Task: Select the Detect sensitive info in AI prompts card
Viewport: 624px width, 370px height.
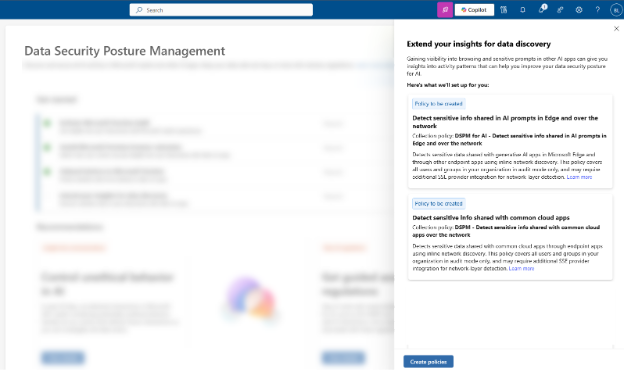Action: tap(510, 142)
